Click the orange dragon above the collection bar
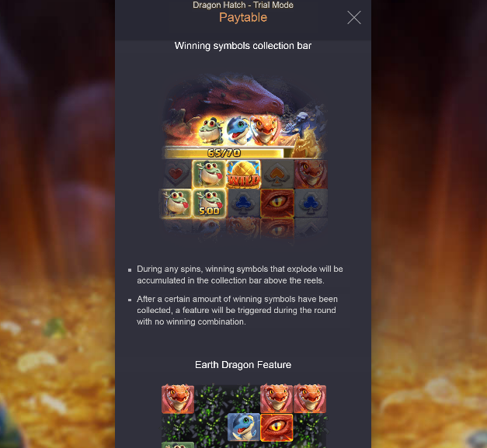 265,130
